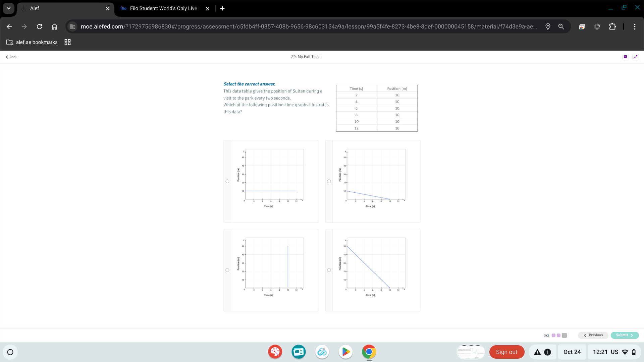
Task: Select the horizontal line graph option
Action: [227, 181]
